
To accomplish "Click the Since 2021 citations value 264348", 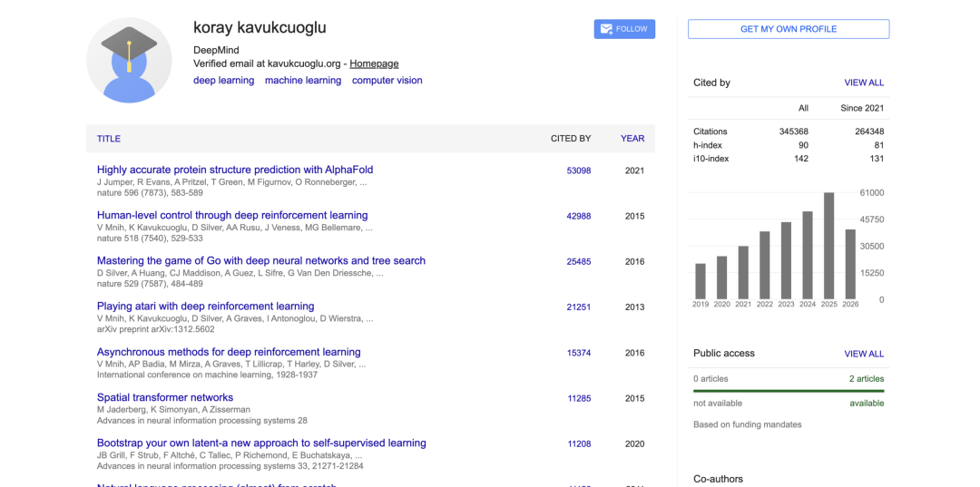I will (x=869, y=131).
